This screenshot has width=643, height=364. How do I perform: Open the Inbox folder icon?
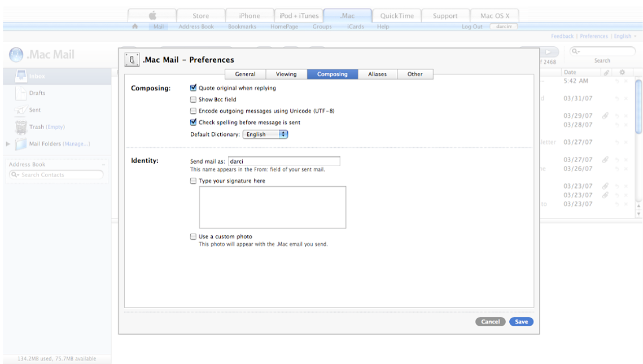(x=21, y=76)
